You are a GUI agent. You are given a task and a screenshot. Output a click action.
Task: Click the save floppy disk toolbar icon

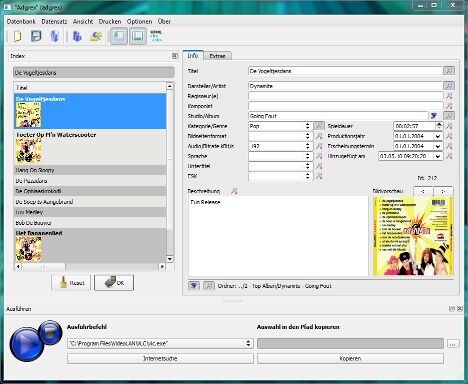[36, 36]
